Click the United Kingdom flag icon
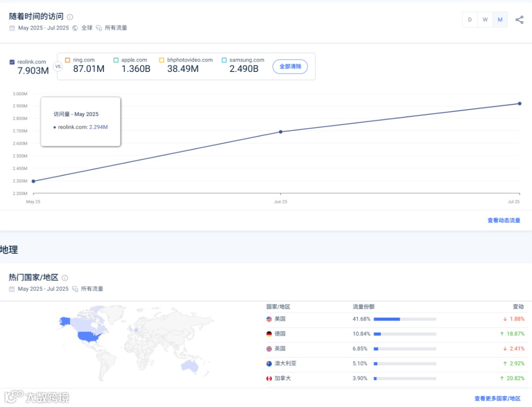This screenshot has height=407, width=532. click(x=269, y=349)
